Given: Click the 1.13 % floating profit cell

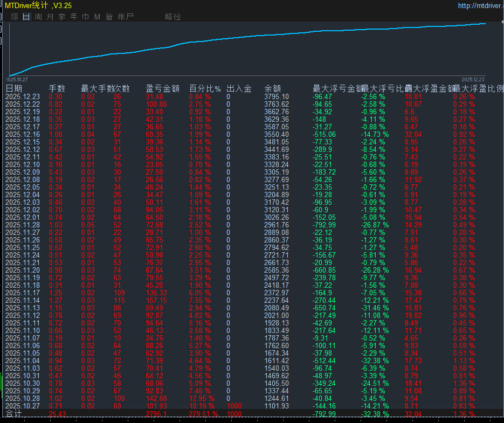Looking at the screenshot, I should (x=464, y=360).
